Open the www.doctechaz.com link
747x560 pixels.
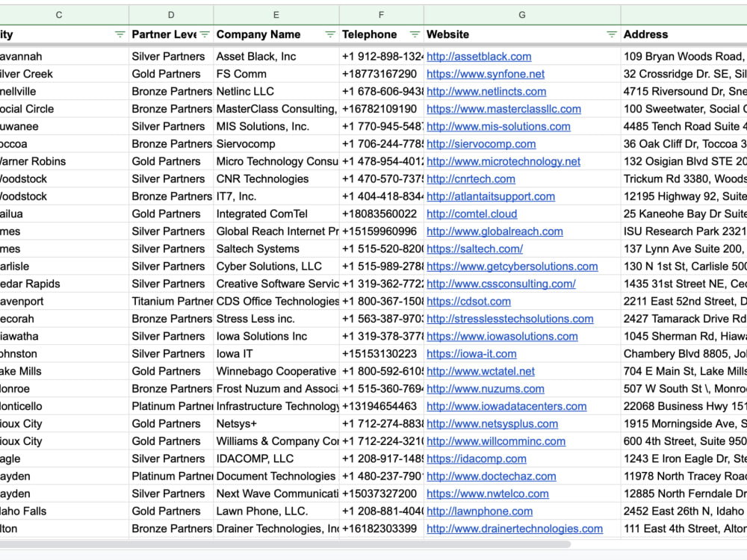coord(492,476)
